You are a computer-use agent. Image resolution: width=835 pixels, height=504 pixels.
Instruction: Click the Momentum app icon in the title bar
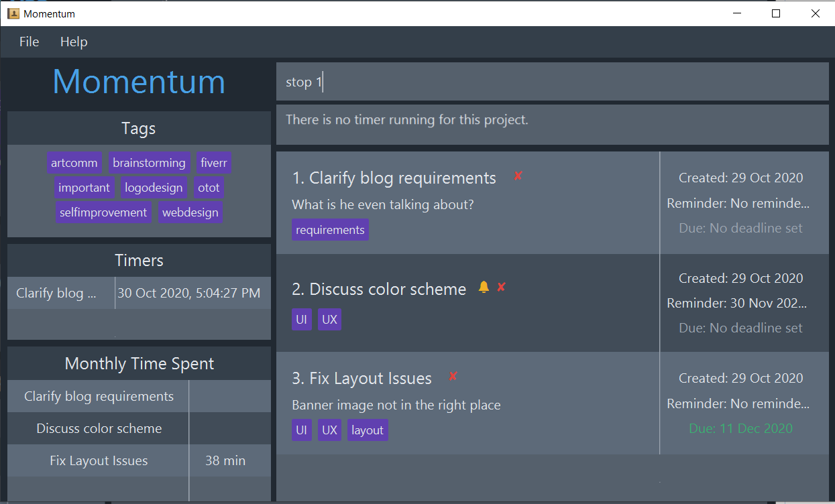point(13,13)
